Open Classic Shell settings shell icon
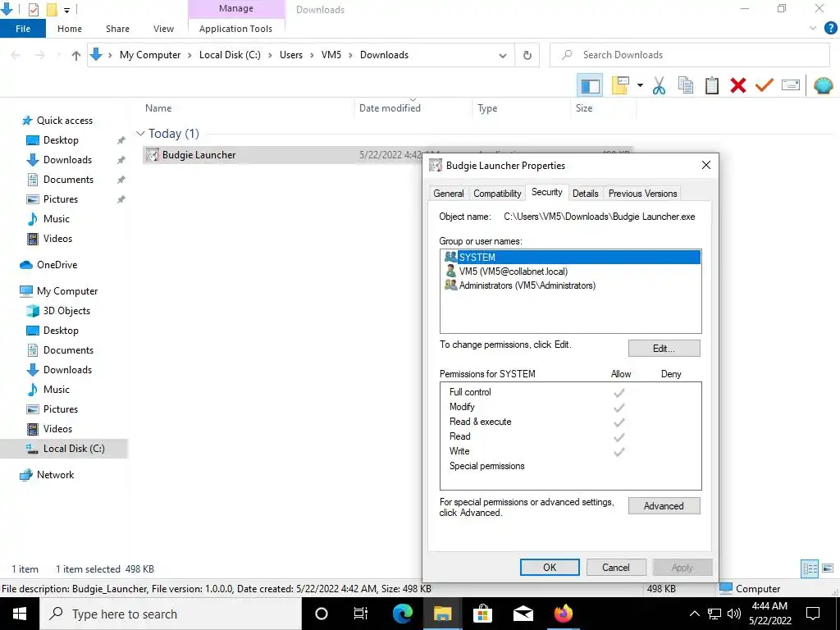Screen dimensions: 840x630 coord(823,85)
